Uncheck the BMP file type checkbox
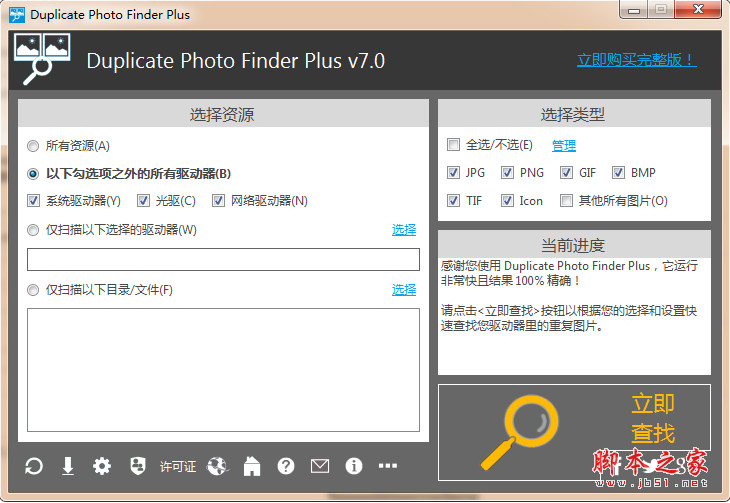This screenshot has height=503, width=730. pos(618,173)
